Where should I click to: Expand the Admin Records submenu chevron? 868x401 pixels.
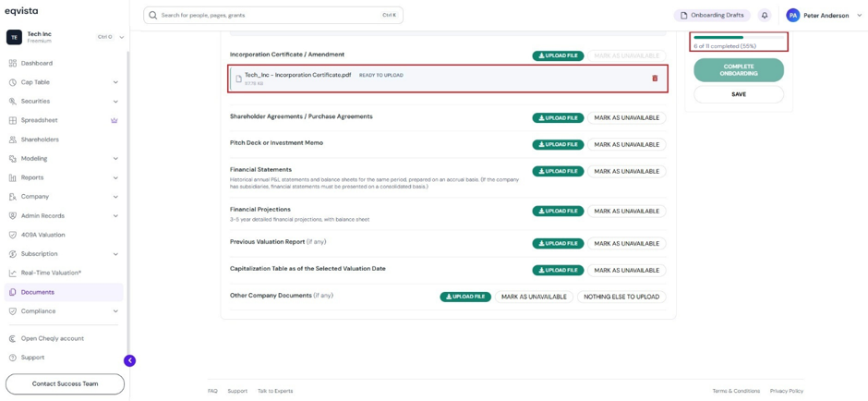[x=115, y=216]
